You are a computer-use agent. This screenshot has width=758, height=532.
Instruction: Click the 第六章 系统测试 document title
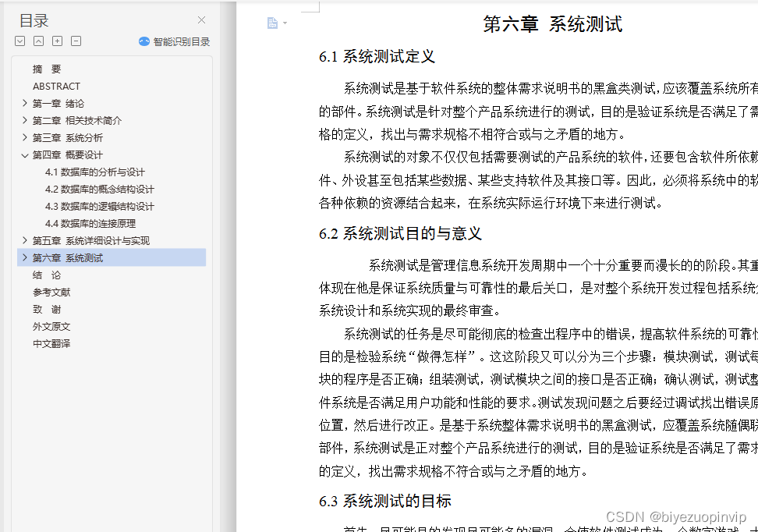[x=553, y=24]
